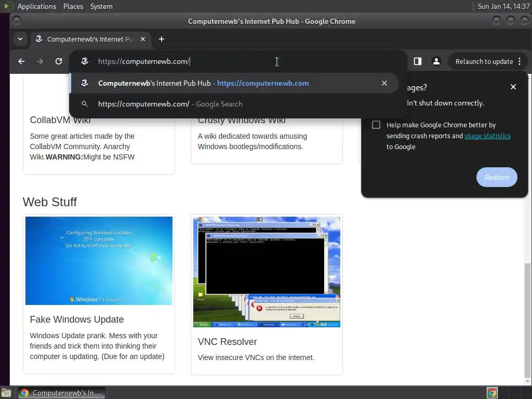Close the Computernewb's Internet Pub tab
Screen dimensions: 532x399
tap(143, 39)
